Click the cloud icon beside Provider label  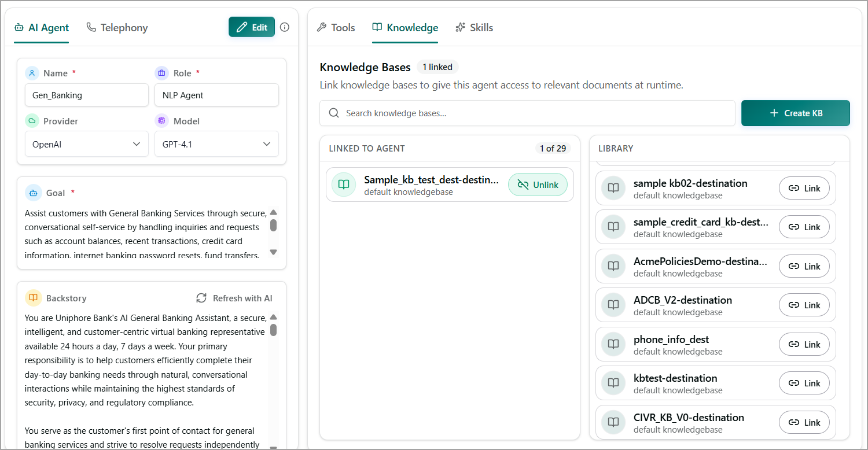pyautogui.click(x=32, y=121)
